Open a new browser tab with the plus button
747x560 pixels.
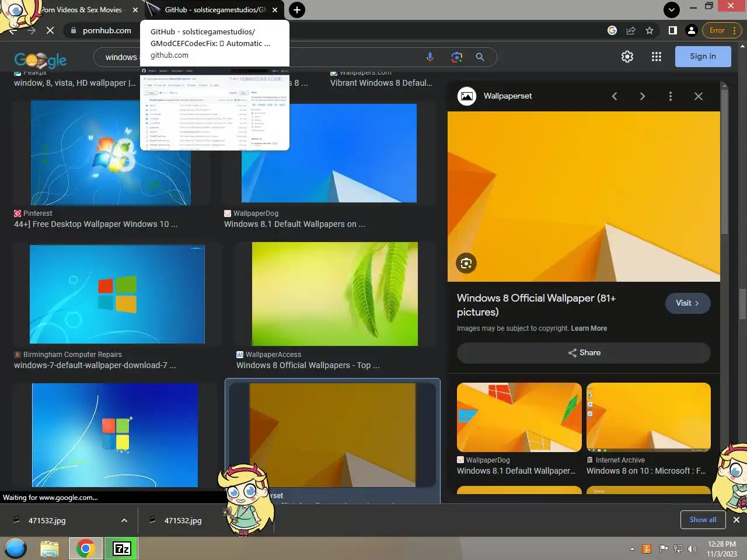coord(297,9)
